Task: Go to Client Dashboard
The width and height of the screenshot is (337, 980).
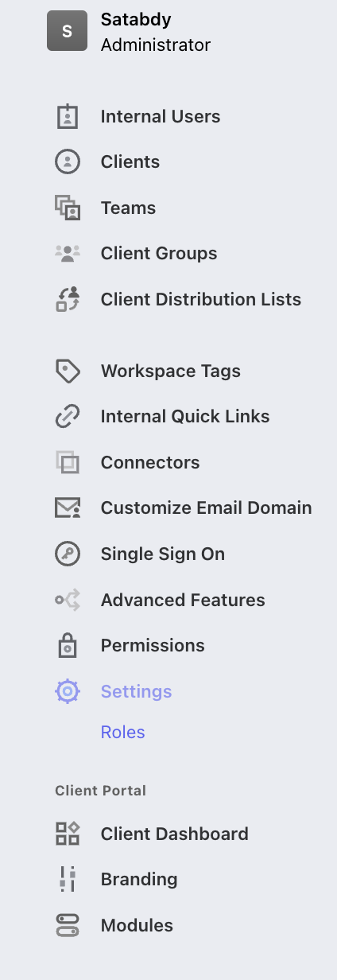Action: click(175, 834)
